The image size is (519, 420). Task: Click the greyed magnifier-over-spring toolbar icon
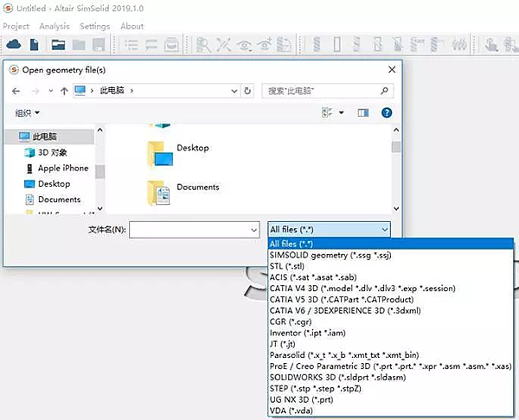tap(203, 44)
